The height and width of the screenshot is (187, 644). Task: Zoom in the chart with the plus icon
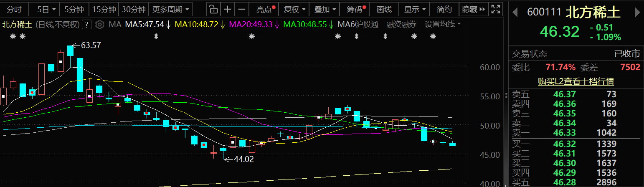227,9
